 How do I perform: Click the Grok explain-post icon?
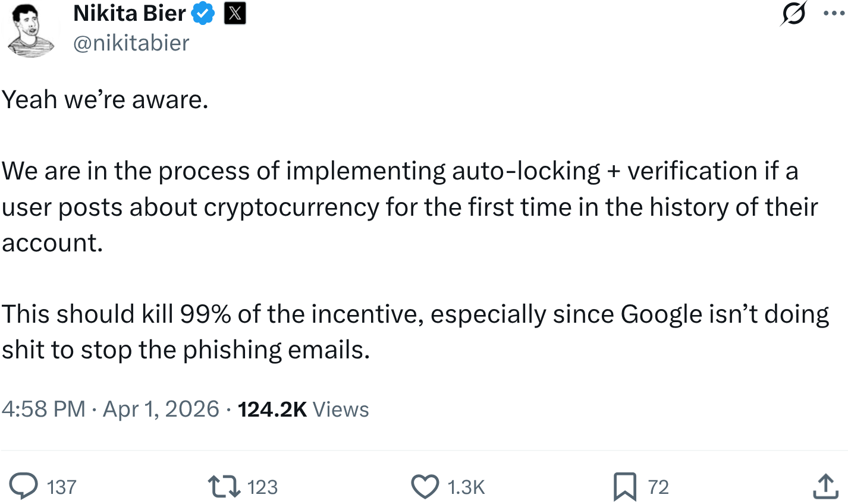point(794,14)
